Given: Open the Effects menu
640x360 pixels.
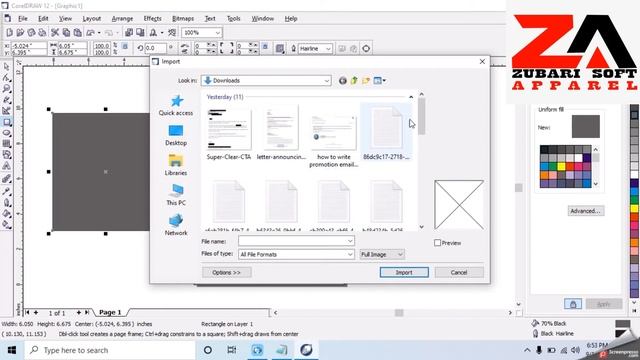Looking at the screenshot, I should (x=152, y=19).
